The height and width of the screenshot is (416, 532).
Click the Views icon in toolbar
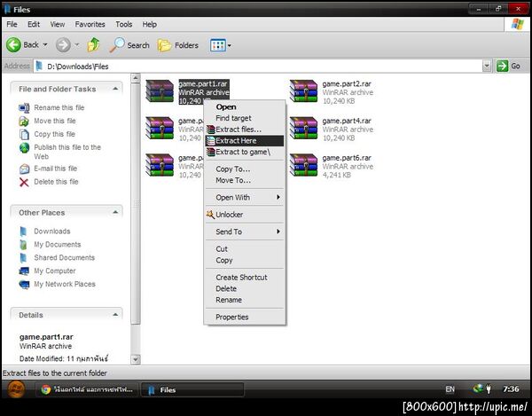click(218, 45)
